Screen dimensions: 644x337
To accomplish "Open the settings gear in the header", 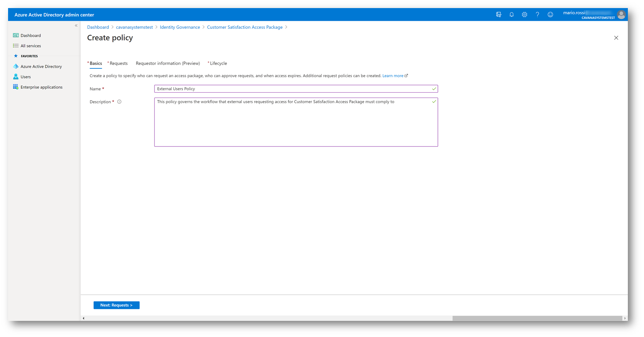I will [x=524, y=15].
